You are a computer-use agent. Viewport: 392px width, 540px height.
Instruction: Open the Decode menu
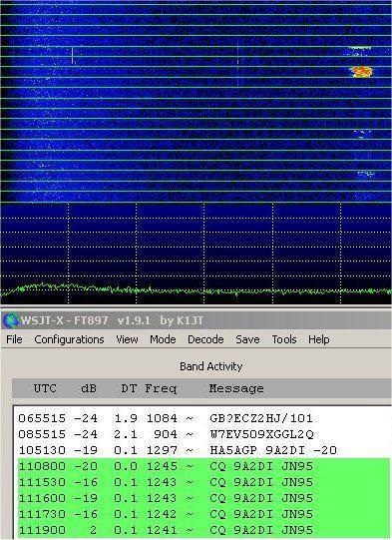pos(205,339)
